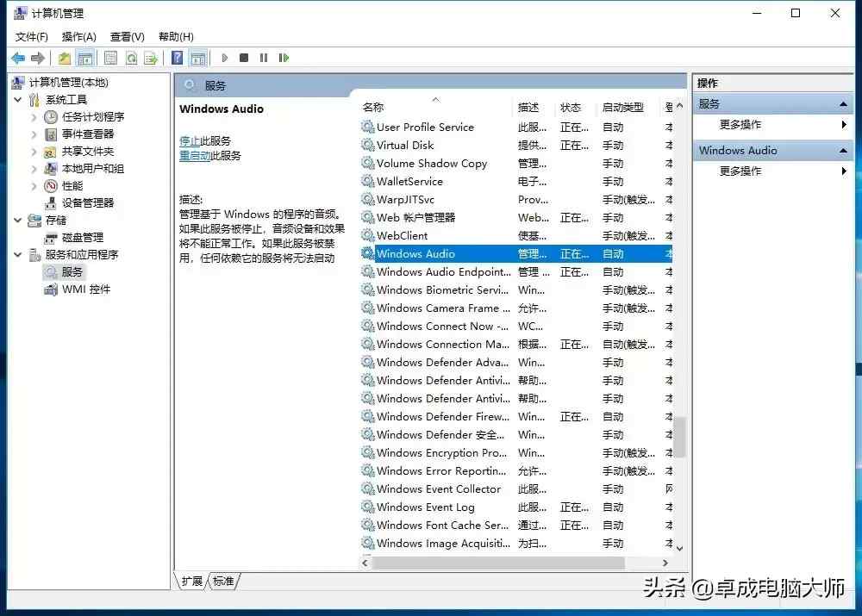Open the Help toolbar icon
Image resolution: width=862 pixels, height=616 pixels.
(x=177, y=58)
